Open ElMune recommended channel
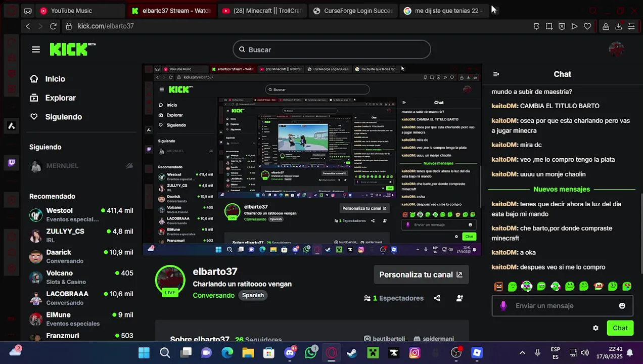This screenshot has height=364, width=643. coord(81,318)
